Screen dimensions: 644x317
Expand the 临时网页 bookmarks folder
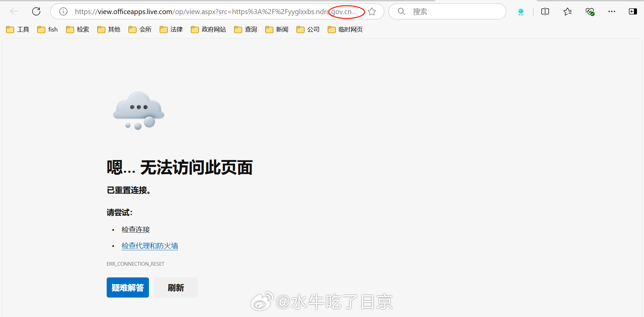[x=345, y=30]
